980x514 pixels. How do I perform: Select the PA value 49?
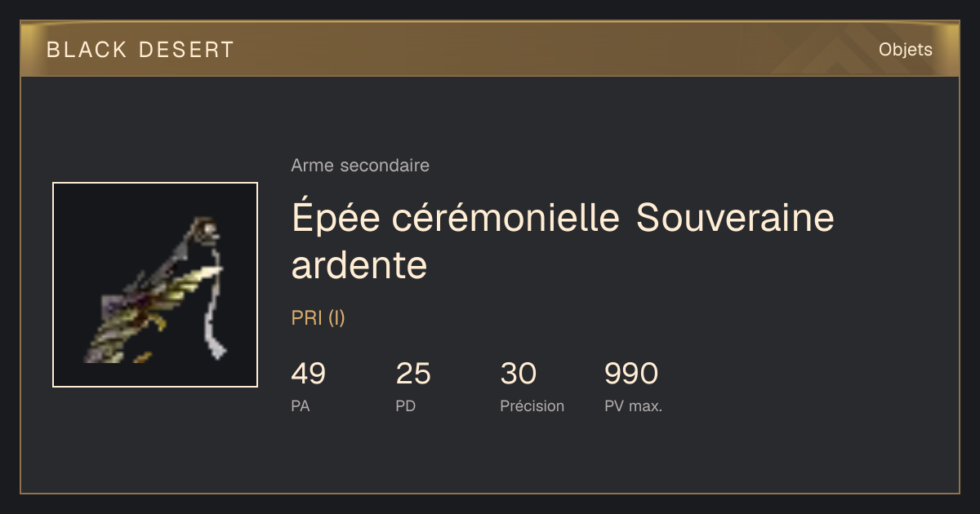[309, 374]
